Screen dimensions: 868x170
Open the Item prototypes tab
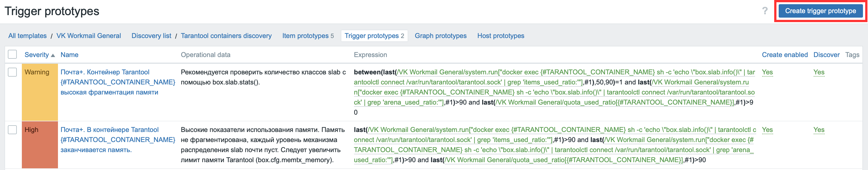[x=305, y=36]
